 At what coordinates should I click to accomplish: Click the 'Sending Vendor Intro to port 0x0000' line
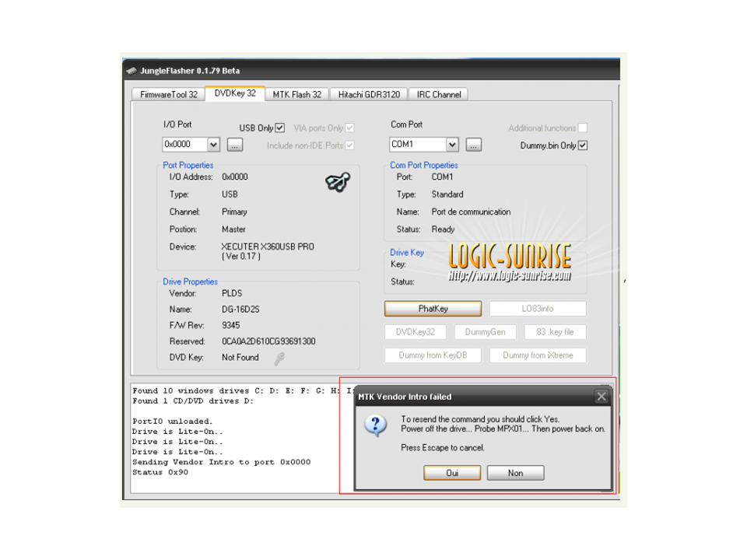[x=222, y=462]
